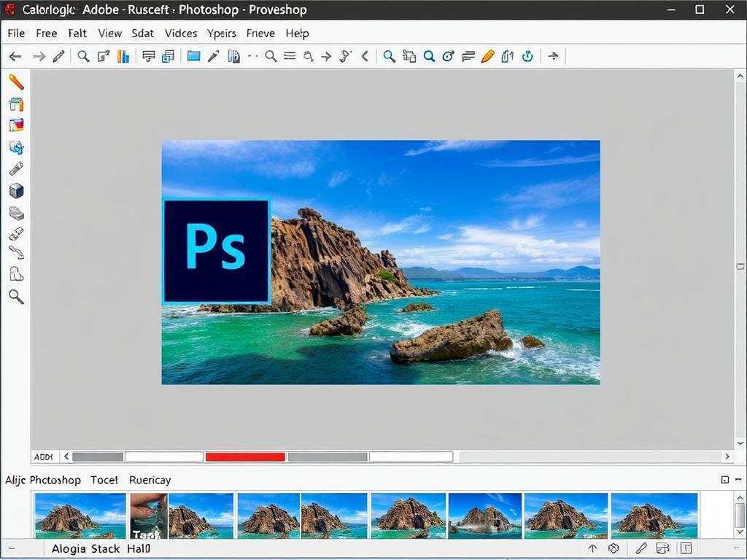Select the first thumbnail in the filmstrip

80,515
